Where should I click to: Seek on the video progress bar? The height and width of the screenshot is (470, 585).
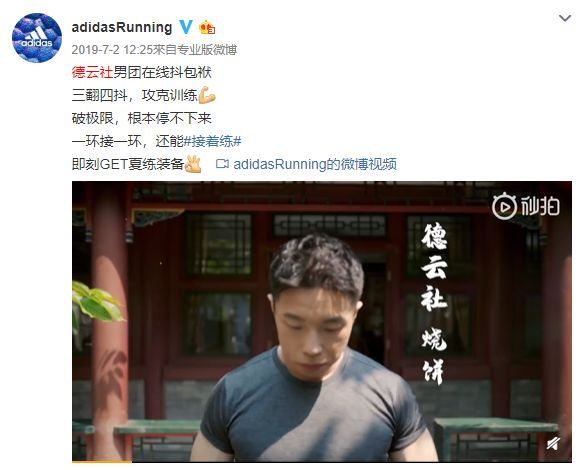tap(322, 462)
